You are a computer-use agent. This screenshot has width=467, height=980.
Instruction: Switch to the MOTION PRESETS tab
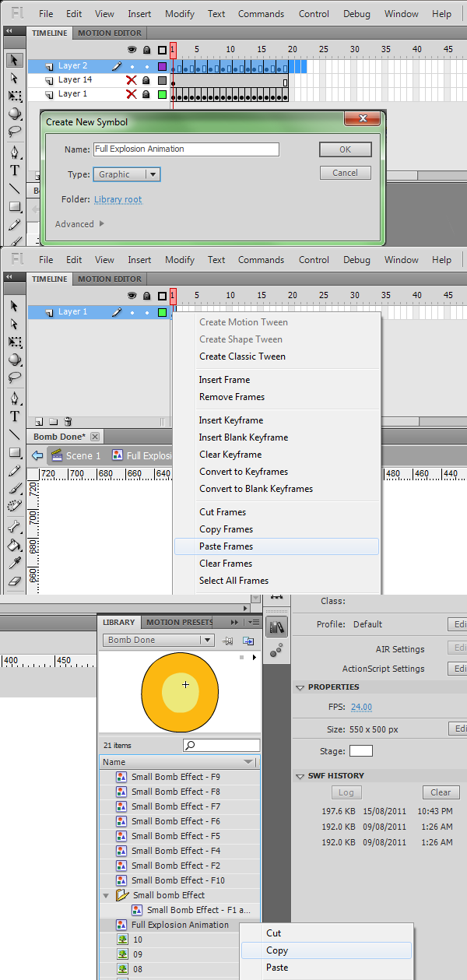pos(180,623)
